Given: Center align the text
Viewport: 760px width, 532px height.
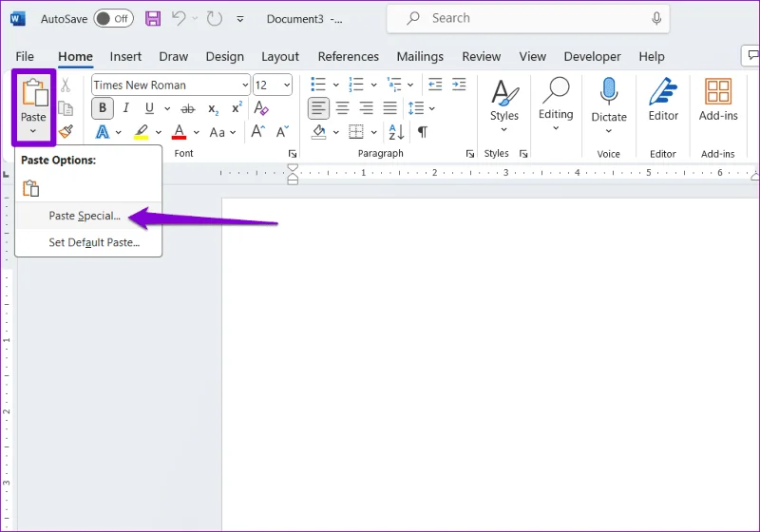Looking at the screenshot, I should click(343, 108).
